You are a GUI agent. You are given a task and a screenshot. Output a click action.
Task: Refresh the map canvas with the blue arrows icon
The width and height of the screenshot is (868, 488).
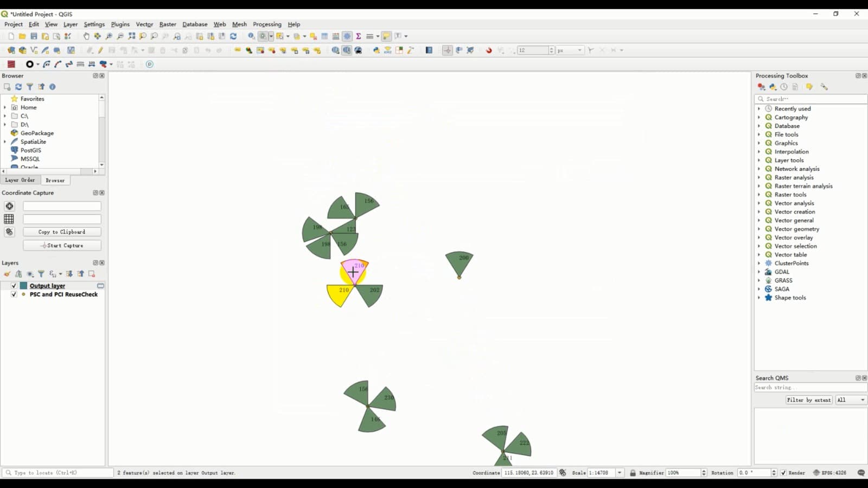tap(233, 36)
